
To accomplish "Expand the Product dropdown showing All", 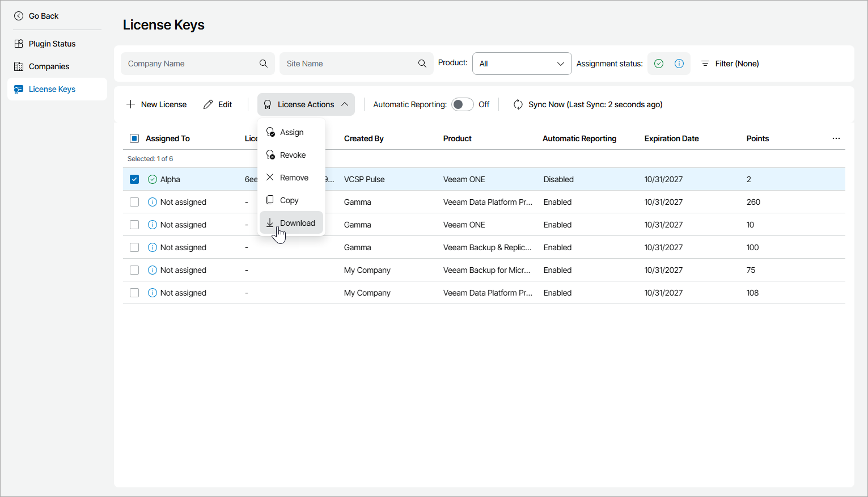I will [x=522, y=64].
